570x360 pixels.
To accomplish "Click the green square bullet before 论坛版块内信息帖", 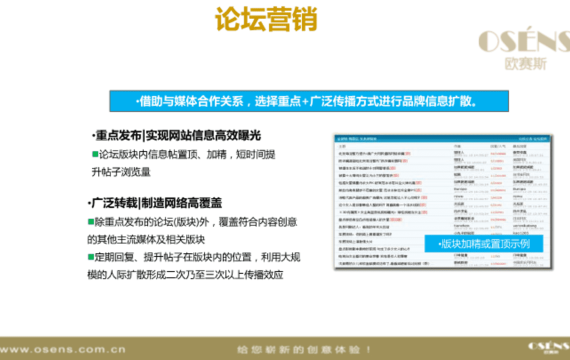I will click(95, 154).
